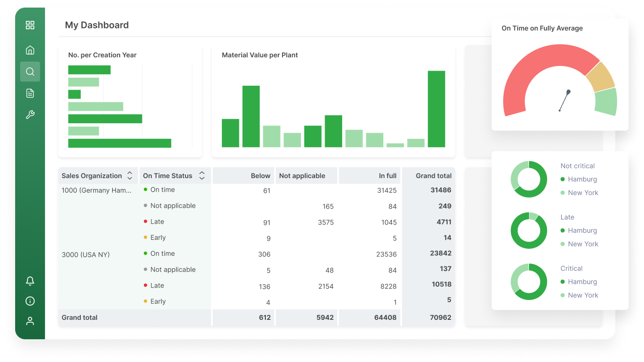644x362 pixels.
Task: Select the Grand total column header
Action: (x=433, y=176)
